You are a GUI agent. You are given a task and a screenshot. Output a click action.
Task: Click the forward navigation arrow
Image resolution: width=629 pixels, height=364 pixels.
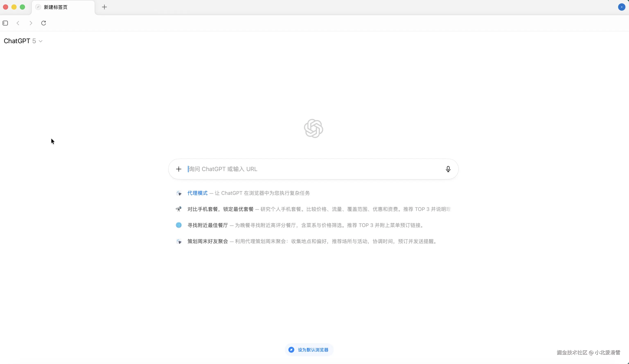[31, 23]
